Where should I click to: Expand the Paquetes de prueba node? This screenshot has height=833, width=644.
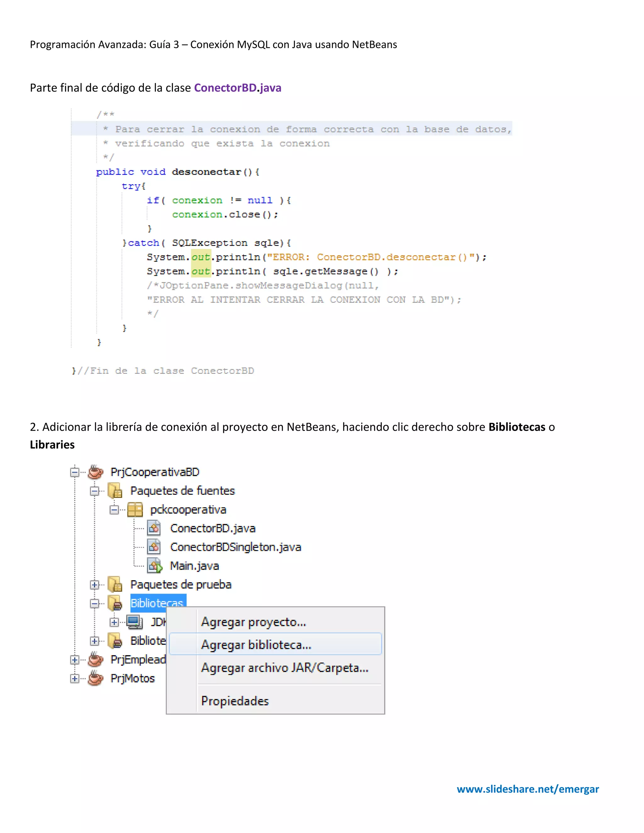tap(95, 585)
